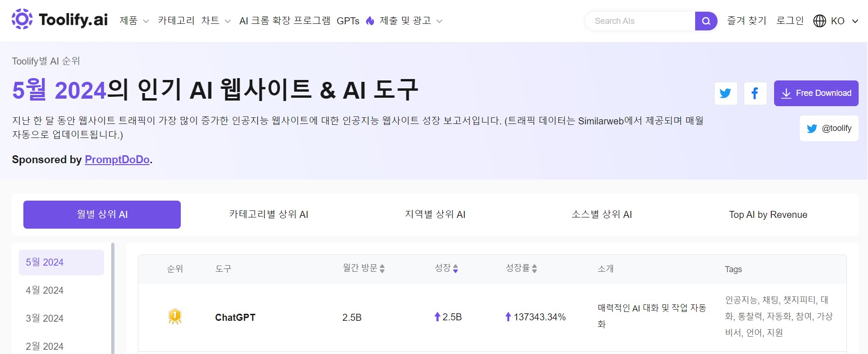Open the @toolify Twitter profile
Viewport: 868px width, 354px height.
click(x=829, y=128)
